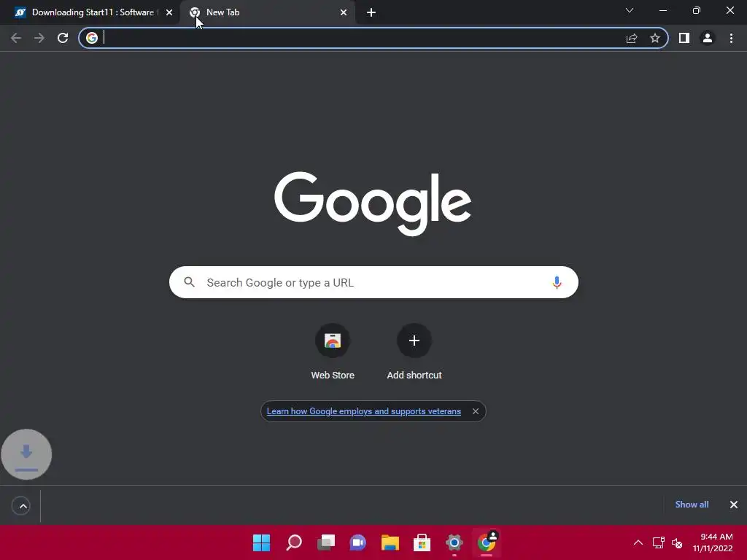The height and width of the screenshot is (560, 747).
Task: Open File Explorer from the taskbar
Action: point(390,542)
